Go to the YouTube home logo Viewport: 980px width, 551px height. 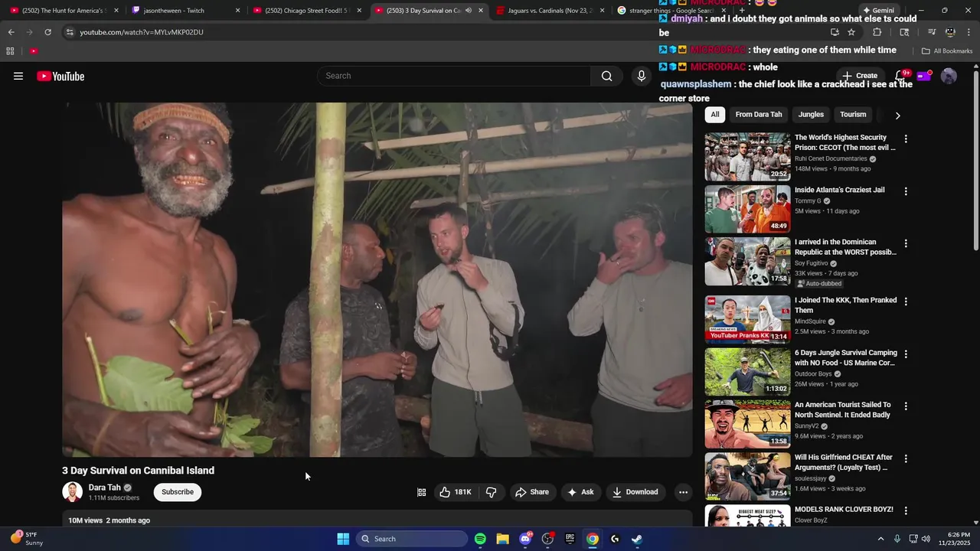(x=60, y=76)
